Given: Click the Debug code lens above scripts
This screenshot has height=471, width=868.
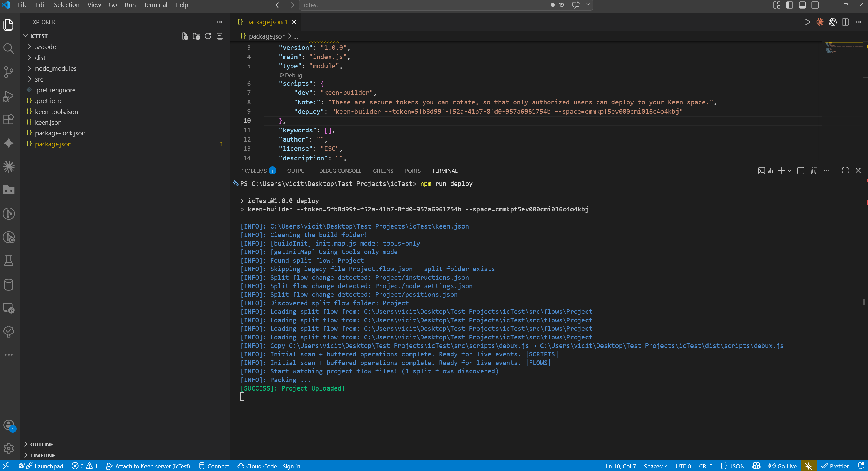Looking at the screenshot, I should (x=291, y=75).
